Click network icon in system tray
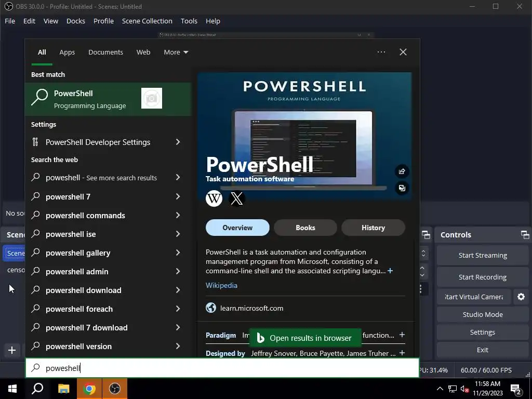The image size is (532, 399). (453, 389)
